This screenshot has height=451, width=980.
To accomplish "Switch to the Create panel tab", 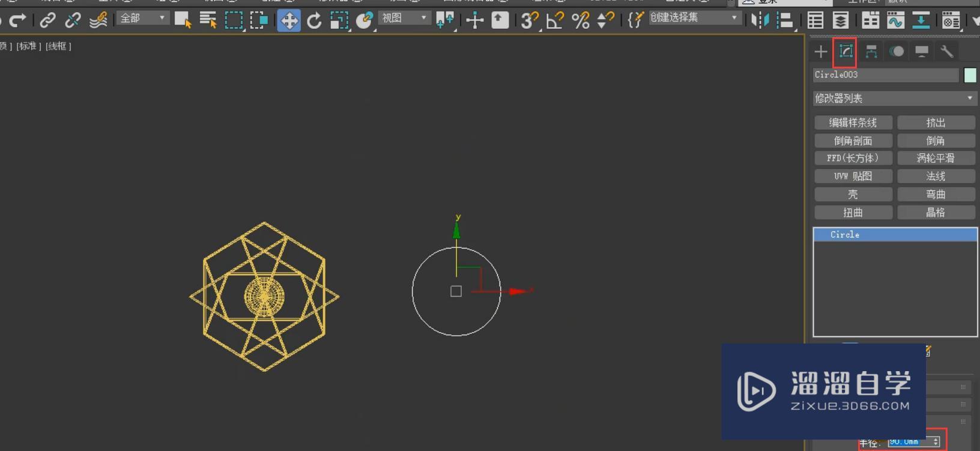I will tap(820, 52).
